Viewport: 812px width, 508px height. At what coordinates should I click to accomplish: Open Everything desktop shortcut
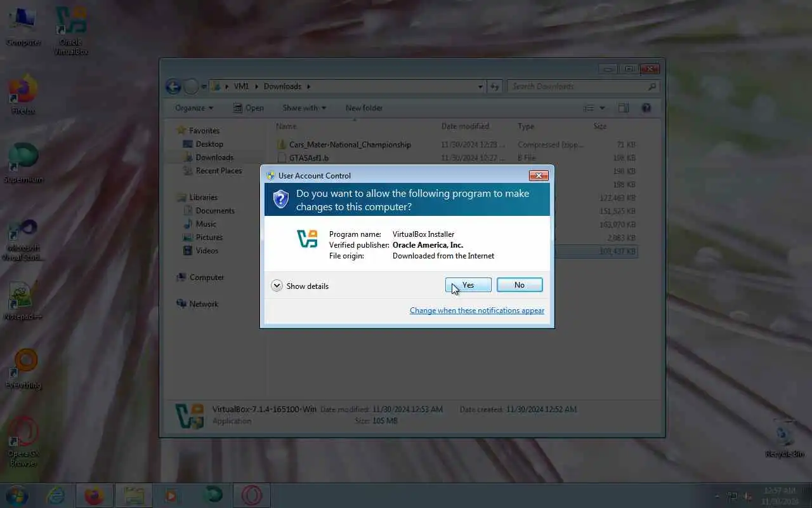23,368
